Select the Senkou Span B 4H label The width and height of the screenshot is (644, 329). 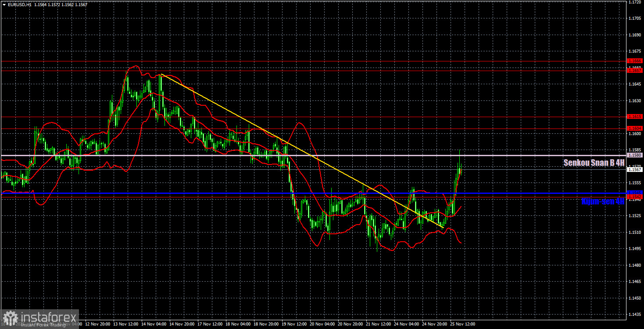click(x=593, y=162)
